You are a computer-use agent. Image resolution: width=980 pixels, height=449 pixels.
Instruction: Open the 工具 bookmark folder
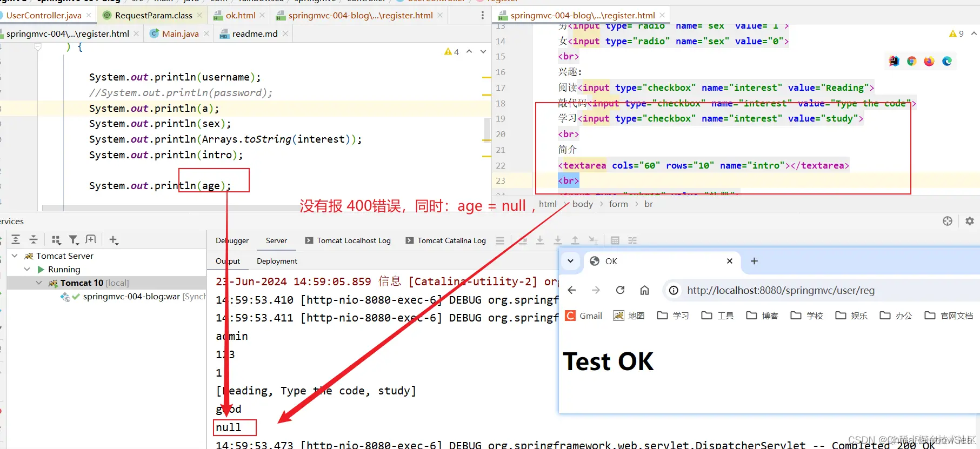(x=717, y=316)
